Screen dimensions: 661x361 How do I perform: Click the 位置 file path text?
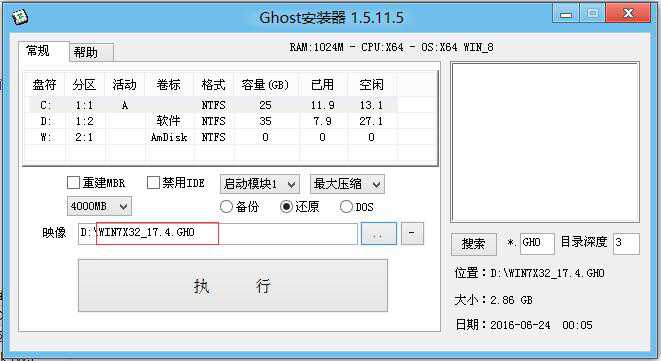coord(529,273)
